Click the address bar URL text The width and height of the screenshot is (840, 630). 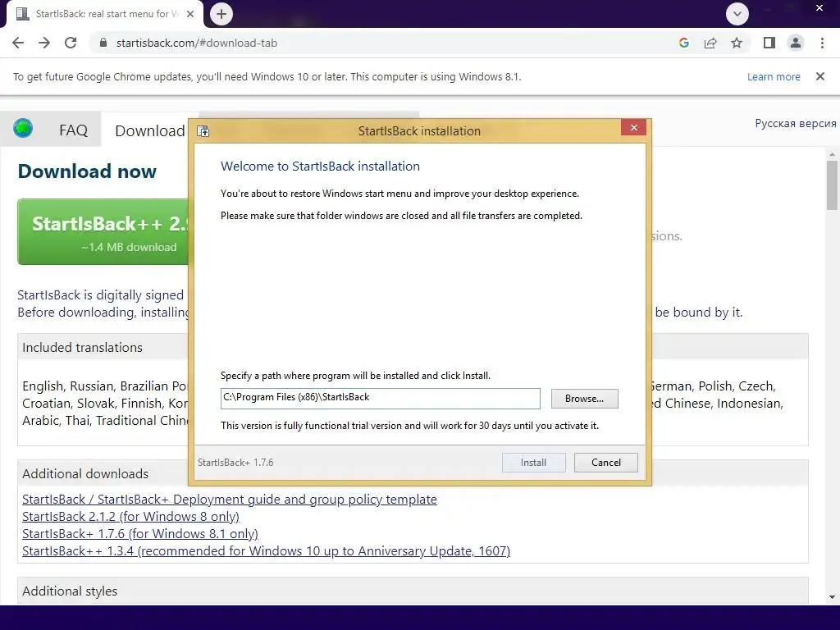(197, 43)
